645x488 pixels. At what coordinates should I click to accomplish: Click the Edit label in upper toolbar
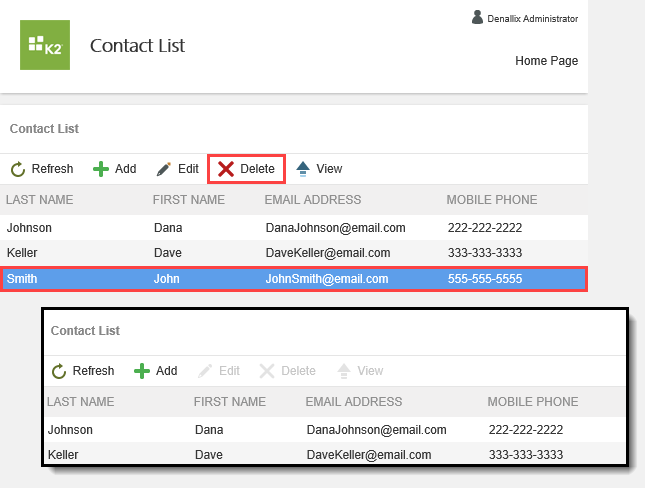(188, 169)
